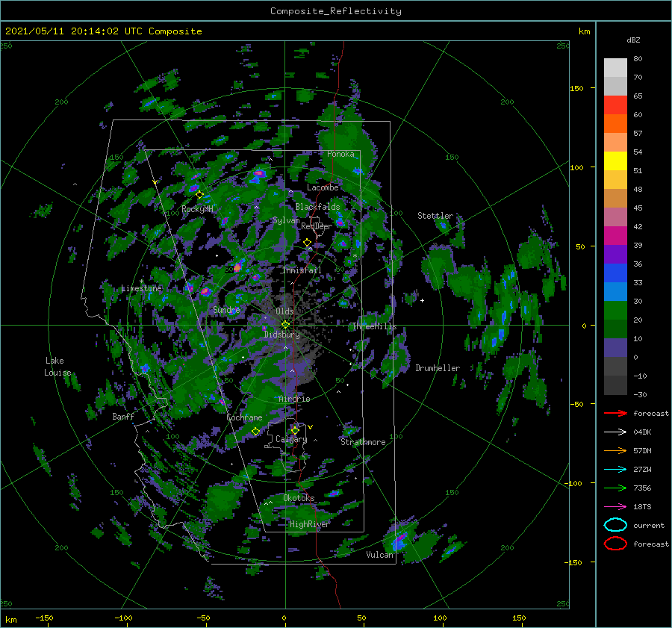Image resolution: width=672 pixels, height=628 pixels.
Task: Click the 04DK legend text
Action: tap(642, 432)
